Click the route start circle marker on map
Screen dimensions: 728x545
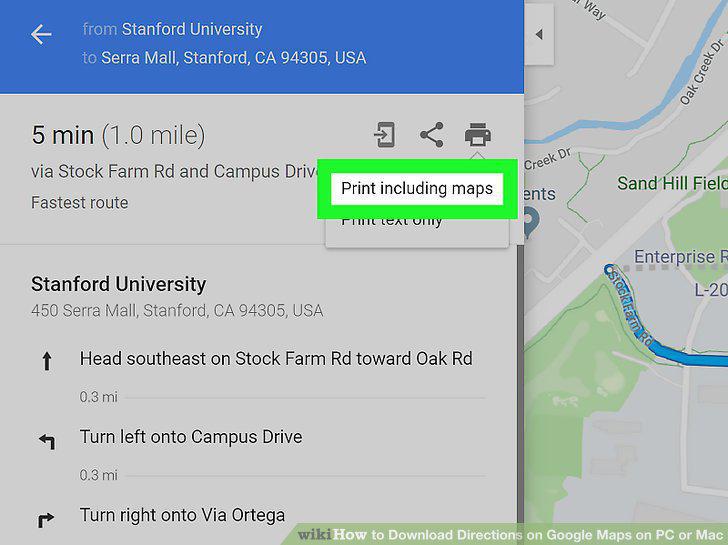609,269
